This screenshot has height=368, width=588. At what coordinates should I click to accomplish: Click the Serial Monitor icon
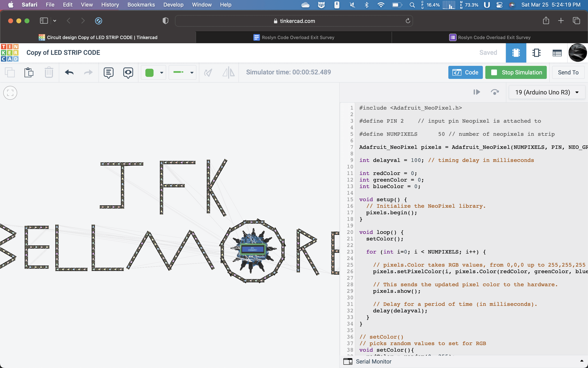(348, 361)
